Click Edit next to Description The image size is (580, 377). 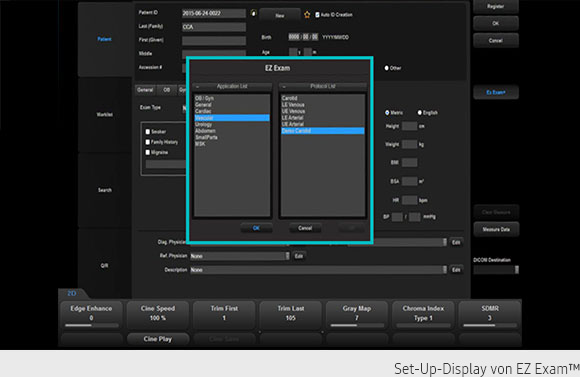(x=456, y=270)
